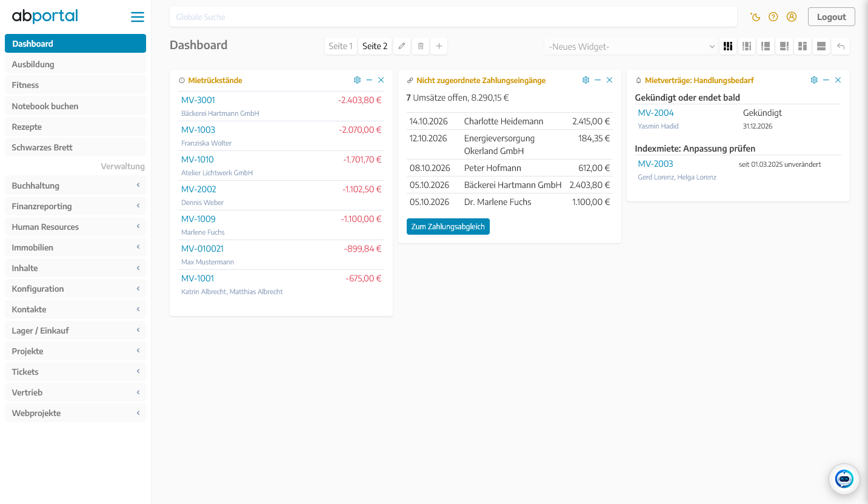
Task: Click the undo arrow layout icon
Action: point(841,46)
